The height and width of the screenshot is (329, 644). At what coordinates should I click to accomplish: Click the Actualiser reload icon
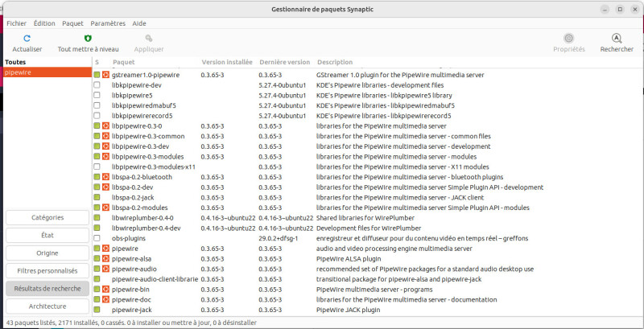coord(27,39)
